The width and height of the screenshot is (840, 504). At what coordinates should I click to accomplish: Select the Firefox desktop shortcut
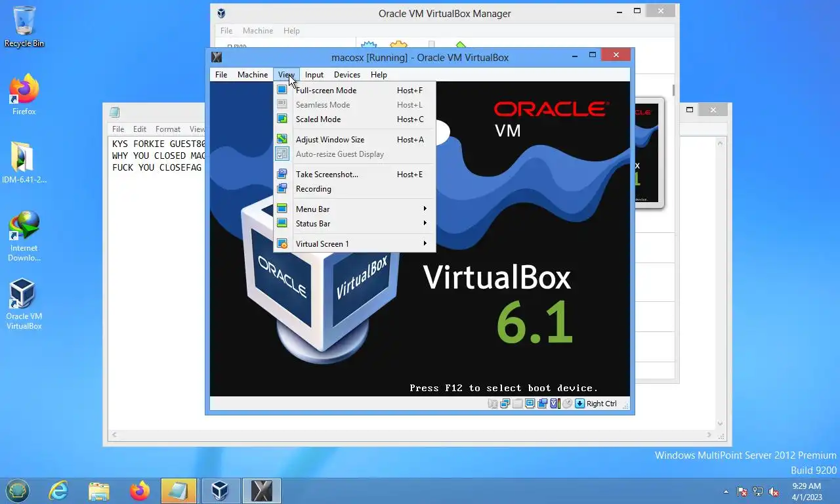click(24, 95)
